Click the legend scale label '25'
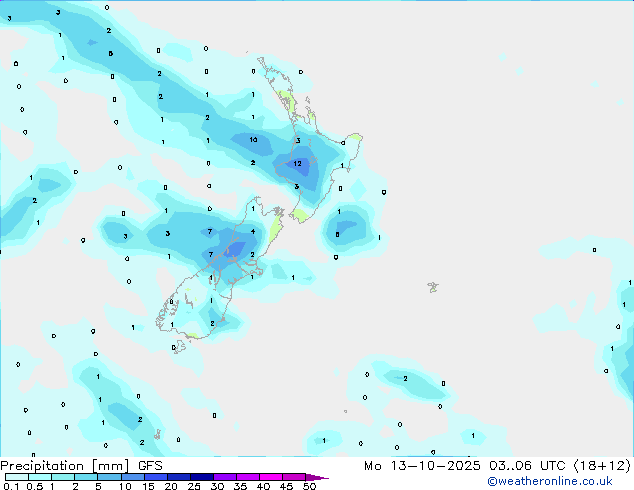 (x=194, y=486)
